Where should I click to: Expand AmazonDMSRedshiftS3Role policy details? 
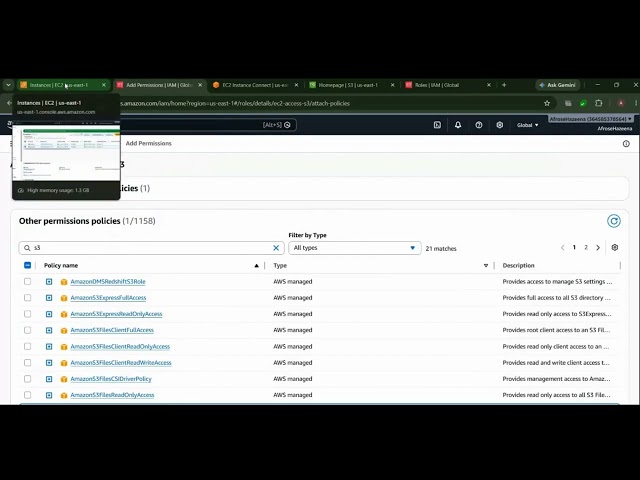[49, 282]
